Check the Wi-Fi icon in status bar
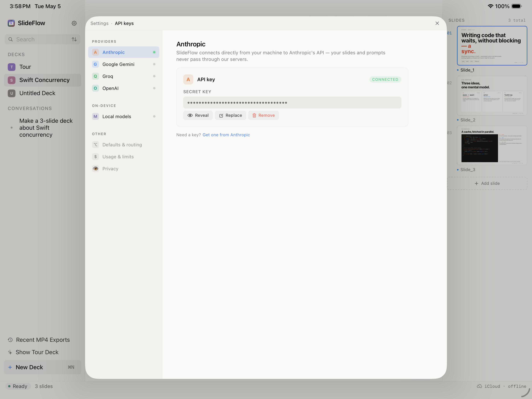The height and width of the screenshot is (399, 532). [x=490, y=6]
